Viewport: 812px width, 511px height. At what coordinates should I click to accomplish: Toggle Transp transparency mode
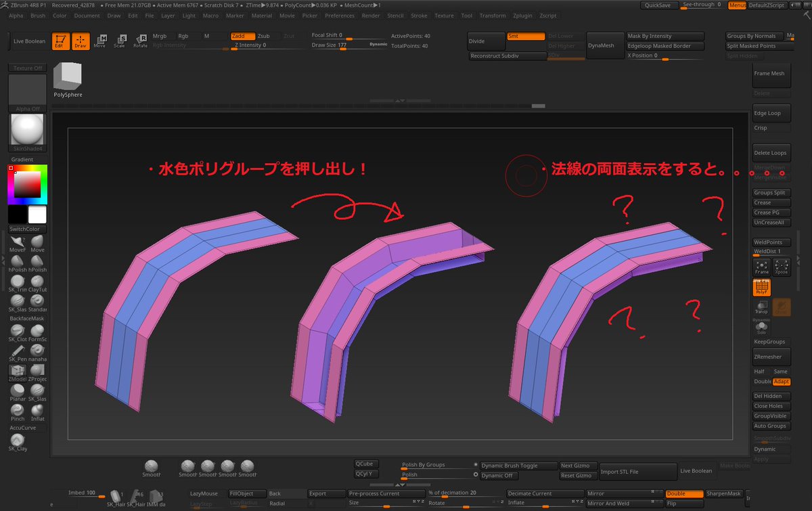click(x=762, y=307)
